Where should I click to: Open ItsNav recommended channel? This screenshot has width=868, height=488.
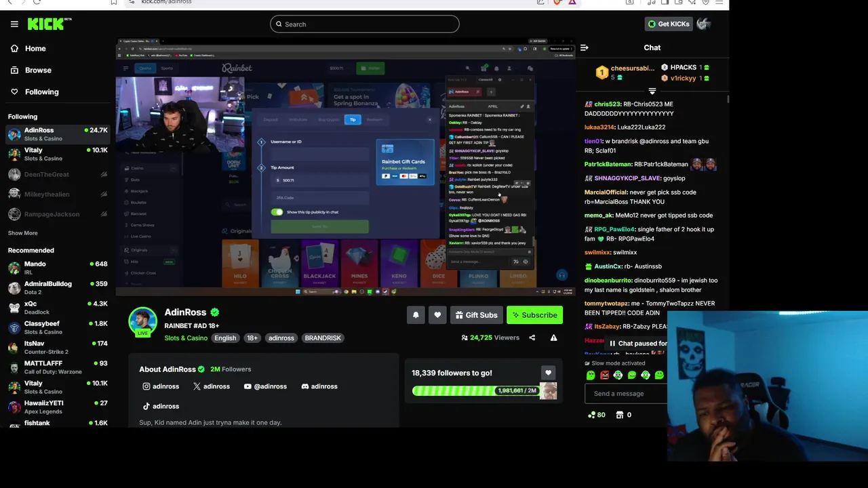pos(58,347)
